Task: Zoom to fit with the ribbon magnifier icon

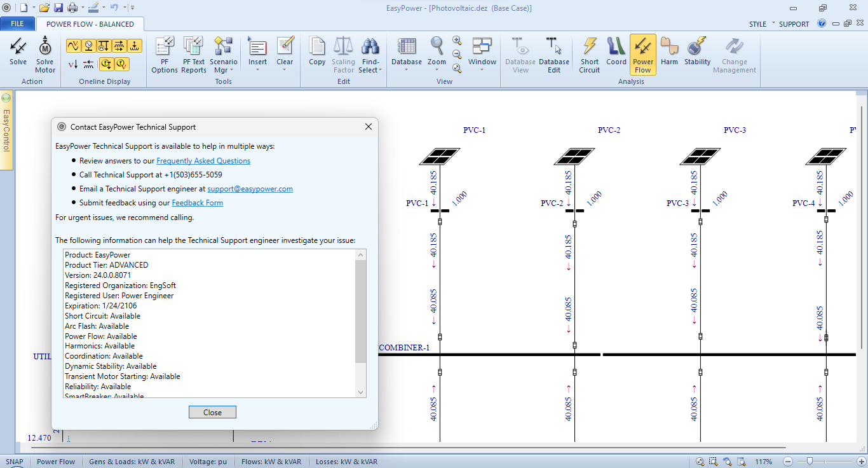Action: [457, 68]
